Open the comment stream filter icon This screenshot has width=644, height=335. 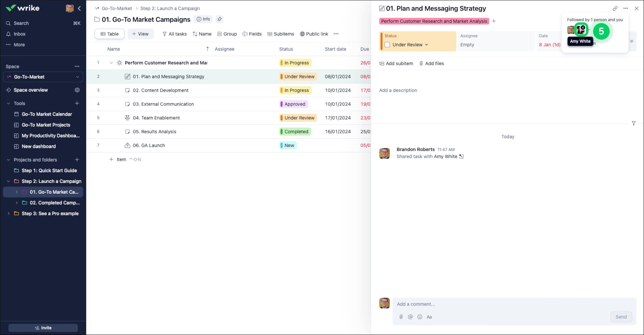(633, 123)
